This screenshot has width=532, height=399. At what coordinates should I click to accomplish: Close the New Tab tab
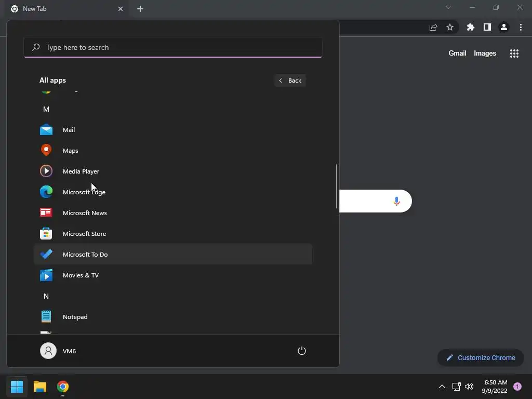(x=121, y=9)
